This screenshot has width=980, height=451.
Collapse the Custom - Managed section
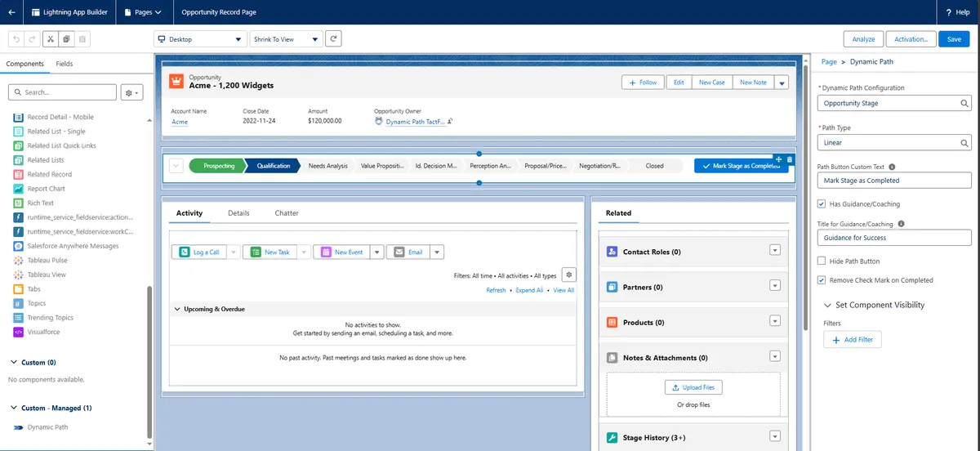click(14, 408)
